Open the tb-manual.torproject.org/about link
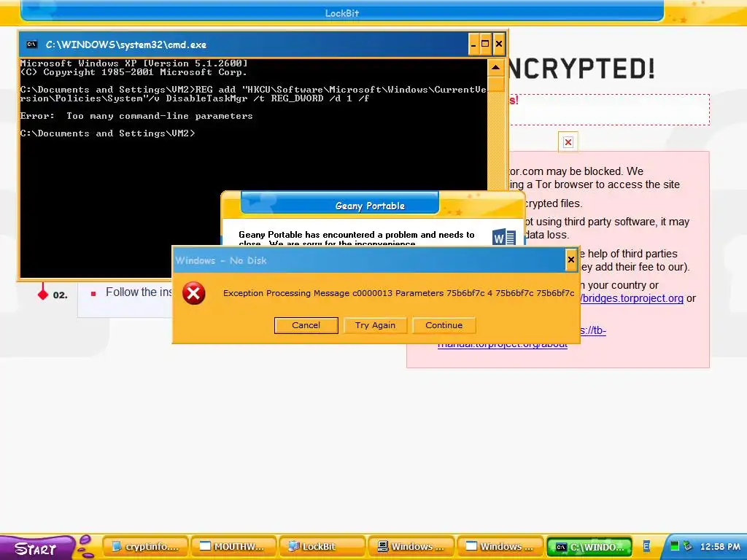747x560 pixels. coord(503,343)
